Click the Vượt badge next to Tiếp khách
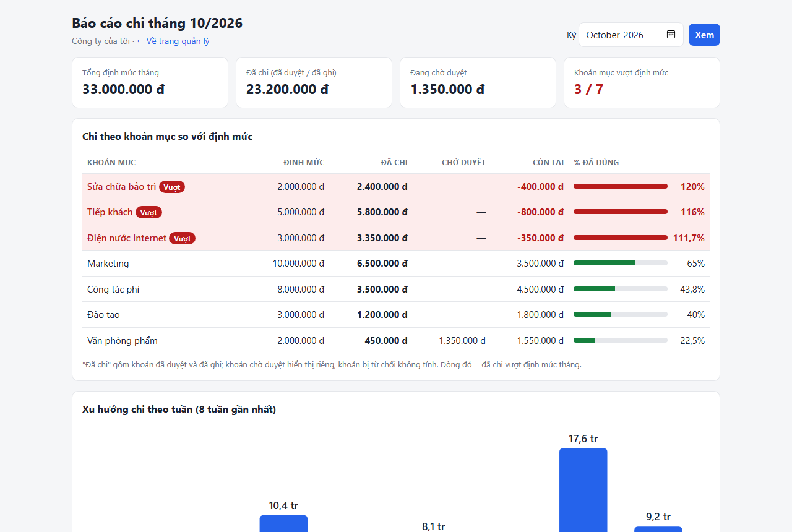The height and width of the screenshot is (532, 792). (x=148, y=212)
